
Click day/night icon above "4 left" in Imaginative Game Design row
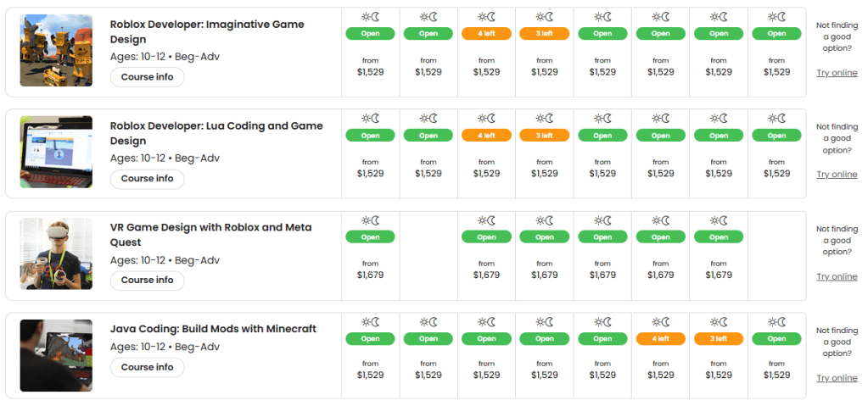point(486,17)
